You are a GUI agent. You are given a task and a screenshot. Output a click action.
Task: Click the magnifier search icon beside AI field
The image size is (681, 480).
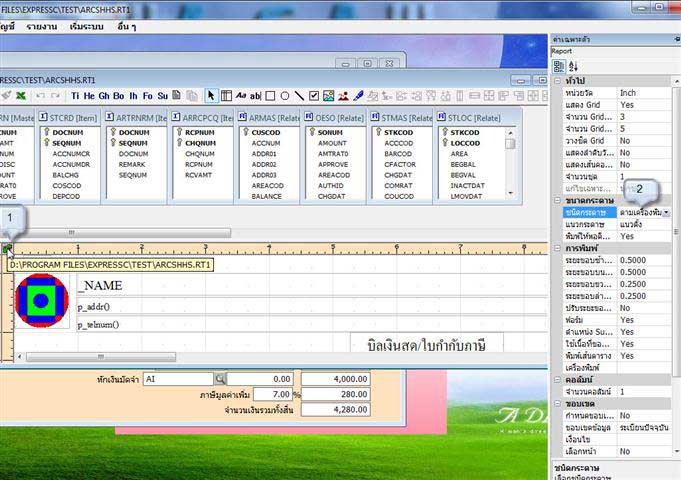[x=220, y=379]
